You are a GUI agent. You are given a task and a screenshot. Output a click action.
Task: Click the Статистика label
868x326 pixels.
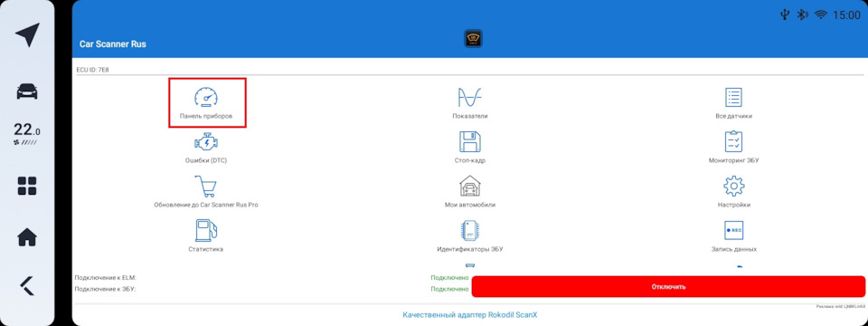tap(206, 250)
